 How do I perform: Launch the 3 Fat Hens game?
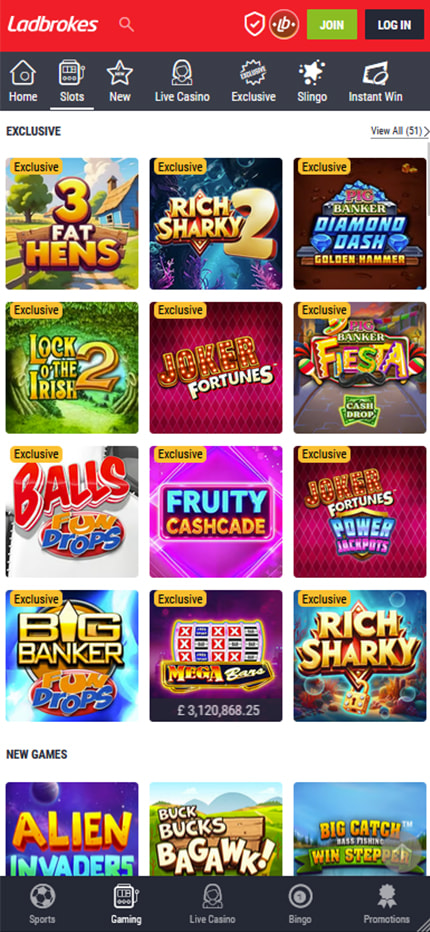pyautogui.click(x=72, y=223)
